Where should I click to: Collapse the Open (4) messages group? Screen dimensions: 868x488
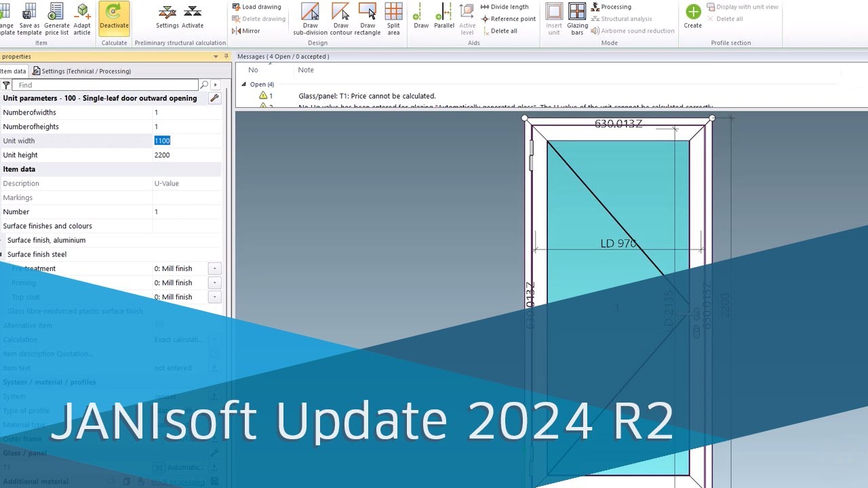[x=244, y=85]
